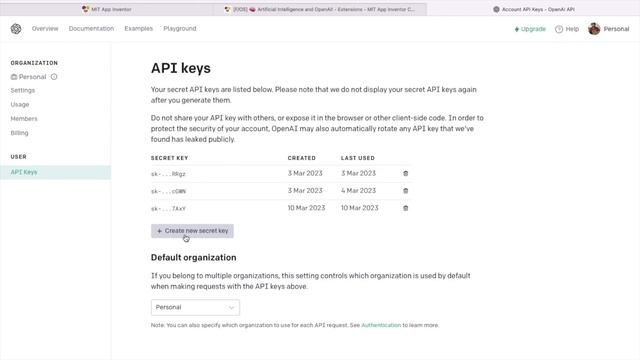The height and width of the screenshot is (360, 640).
Task: Click the Create new secret key button
Action: pos(192,231)
